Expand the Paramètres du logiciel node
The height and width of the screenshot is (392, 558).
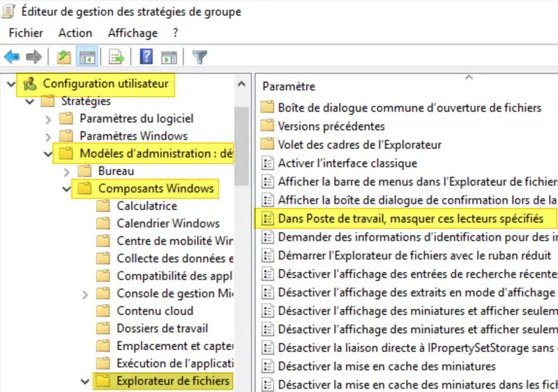coord(48,119)
